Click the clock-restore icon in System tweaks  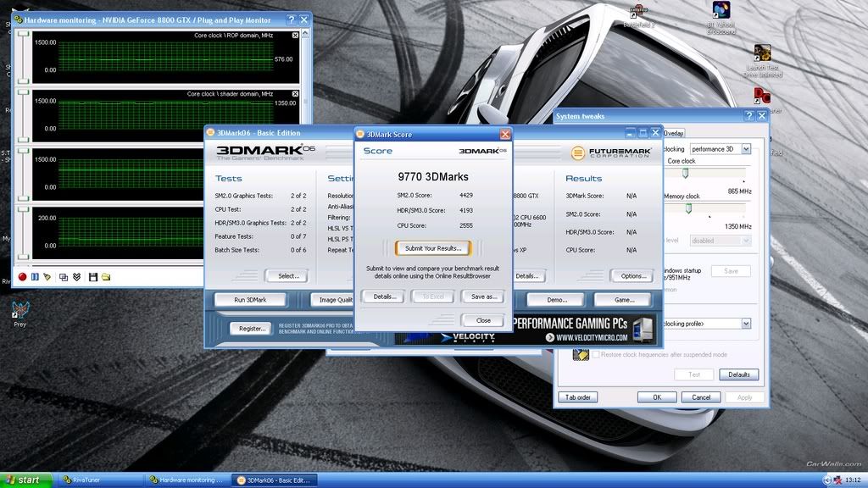tap(580, 355)
